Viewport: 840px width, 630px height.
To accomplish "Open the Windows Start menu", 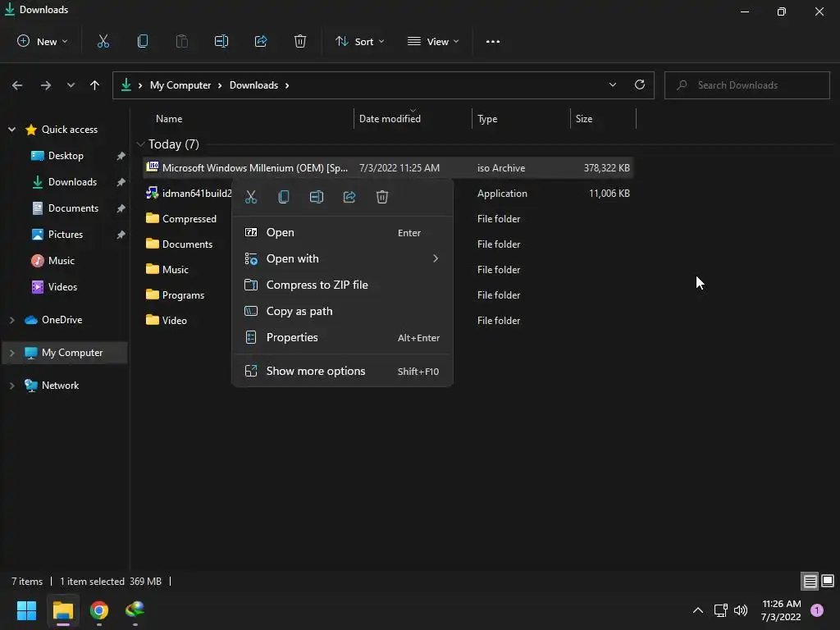I will pos(27,609).
